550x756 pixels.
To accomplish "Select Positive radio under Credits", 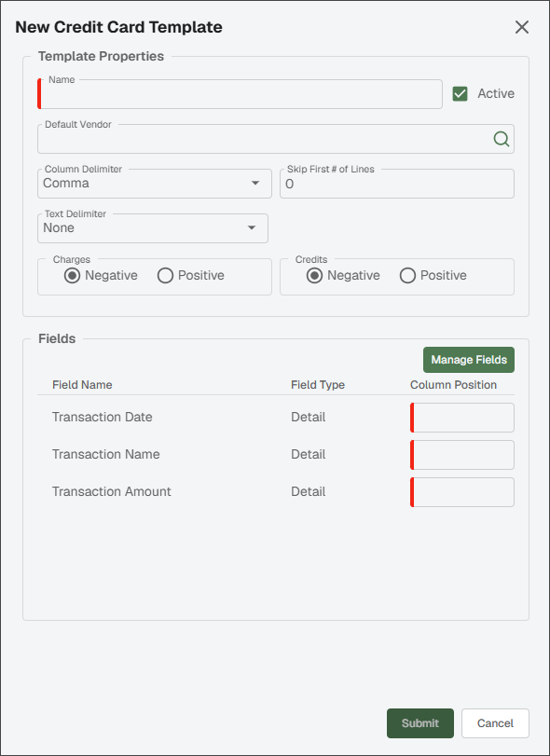I will click(x=407, y=276).
